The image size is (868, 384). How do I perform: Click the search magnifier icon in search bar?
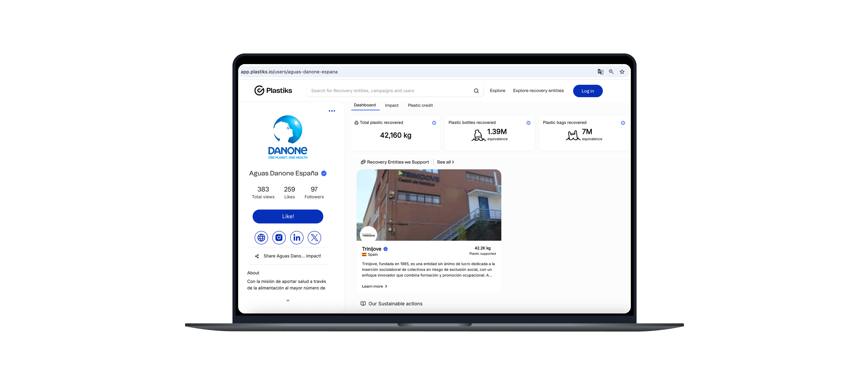tap(476, 91)
